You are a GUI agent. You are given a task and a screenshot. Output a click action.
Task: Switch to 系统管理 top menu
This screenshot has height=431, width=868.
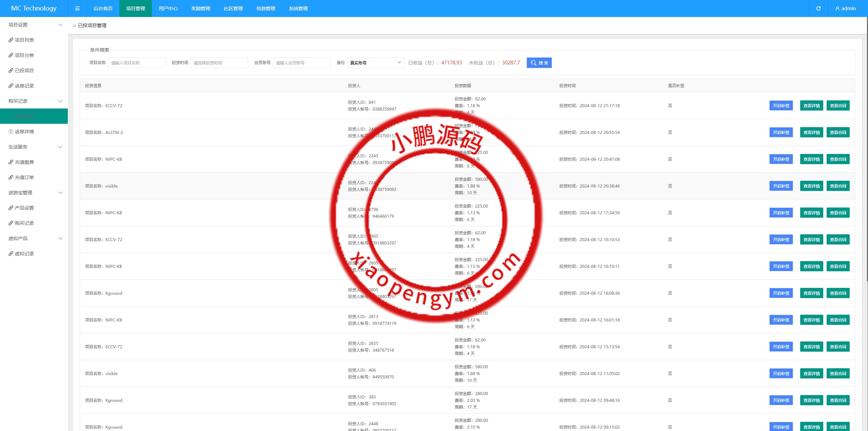click(298, 8)
